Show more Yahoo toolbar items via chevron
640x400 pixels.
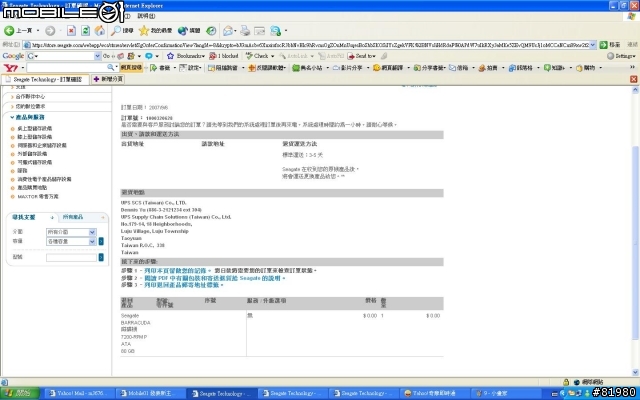click(633, 67)
